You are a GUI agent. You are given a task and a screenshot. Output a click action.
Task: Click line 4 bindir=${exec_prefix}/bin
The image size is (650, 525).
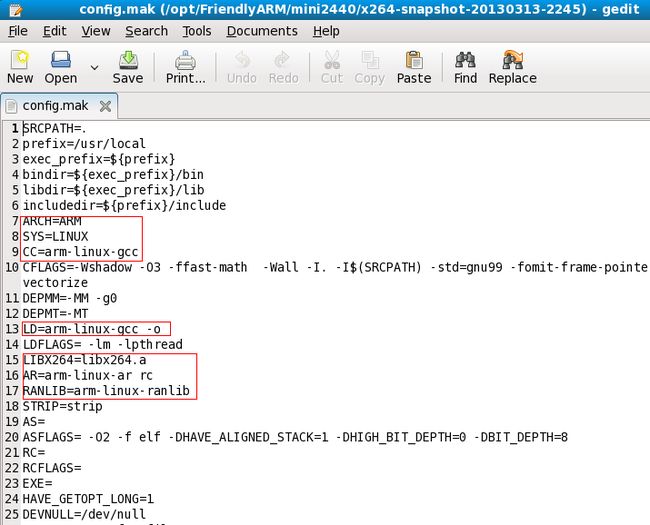pos(113,175)
